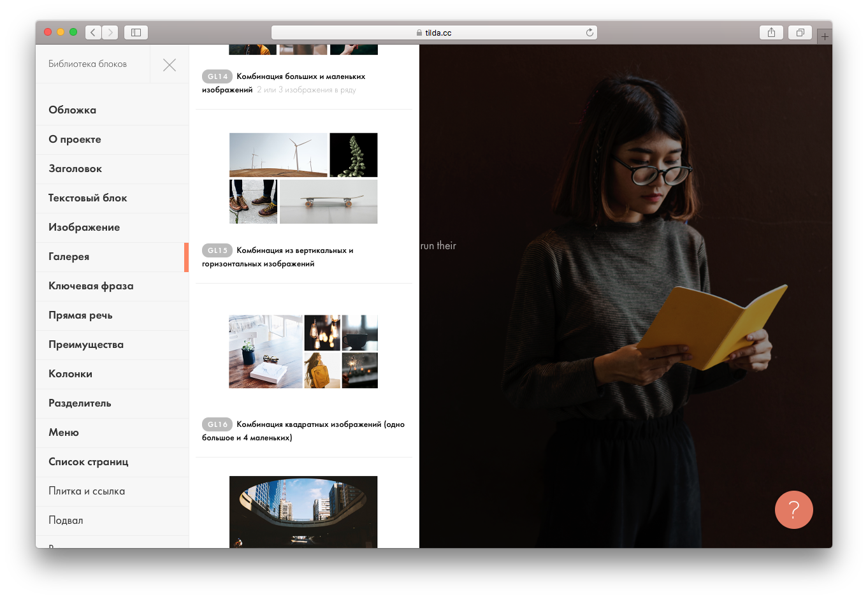
Task: Click Safari back navigation arrow
Action: click(93, 32)
